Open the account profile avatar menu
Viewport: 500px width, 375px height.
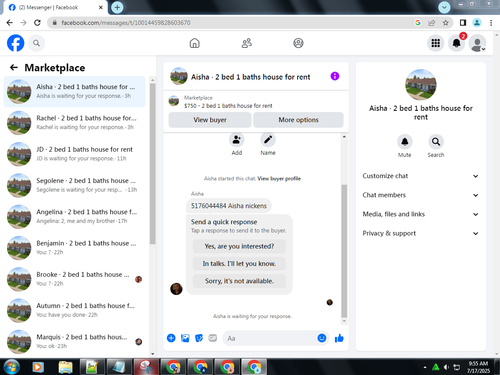(477, 43)
